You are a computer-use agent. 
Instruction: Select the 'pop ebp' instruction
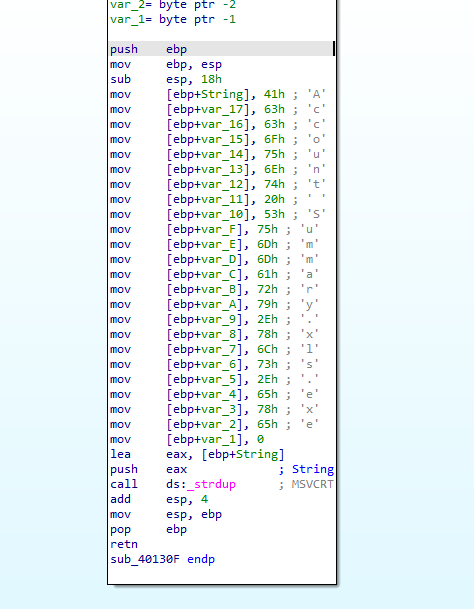click(x=148, y=530)
